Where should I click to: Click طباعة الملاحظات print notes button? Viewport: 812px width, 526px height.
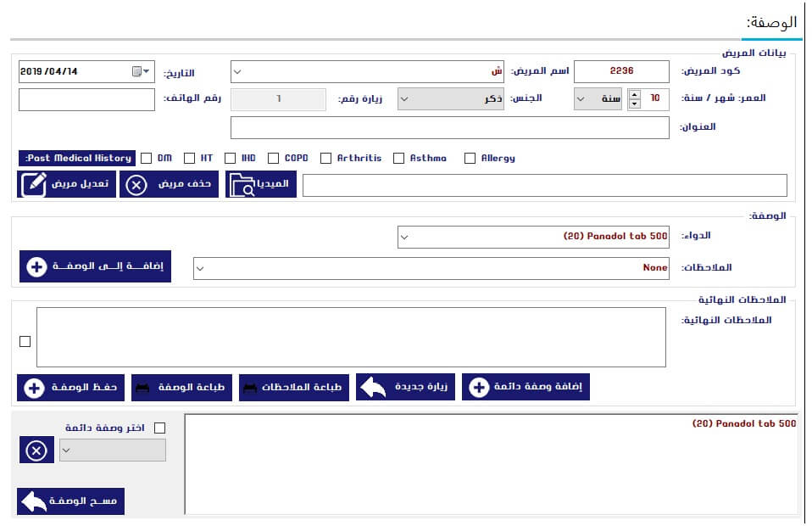point(294,388)
